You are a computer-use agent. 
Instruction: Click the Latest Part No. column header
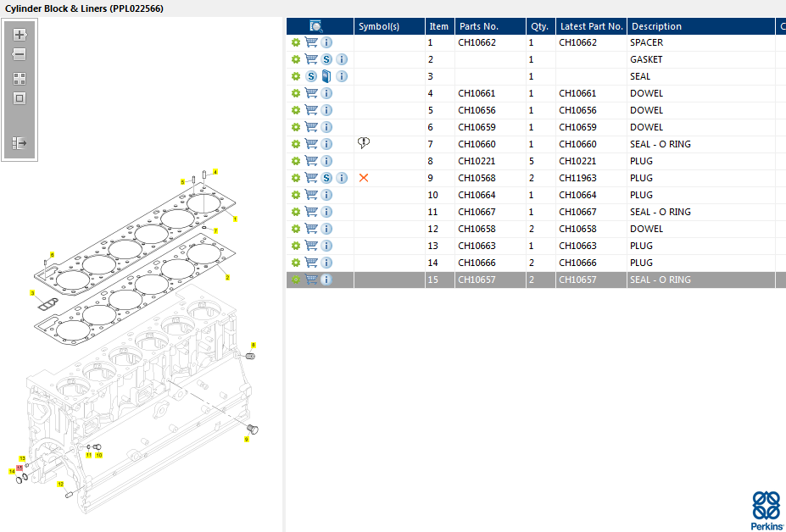click(x=591, y=26)
